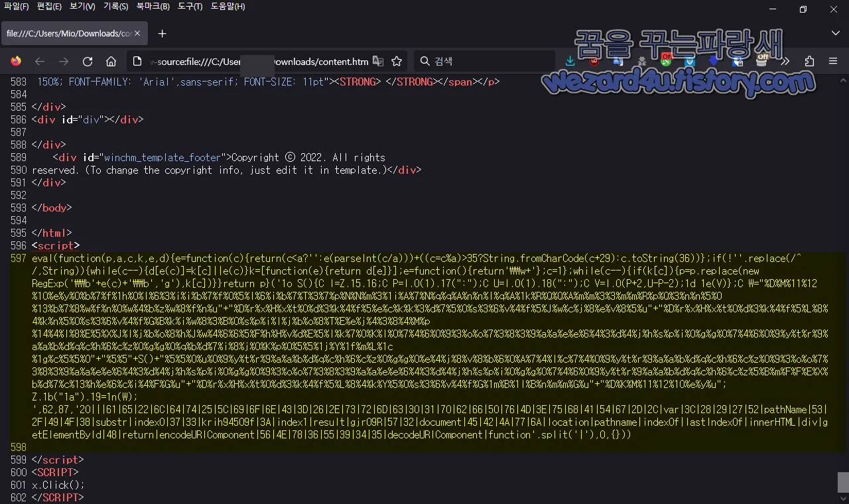Click the div id="div" line
The height and width of the screenshot is (504, 849).
pos(88,120)
